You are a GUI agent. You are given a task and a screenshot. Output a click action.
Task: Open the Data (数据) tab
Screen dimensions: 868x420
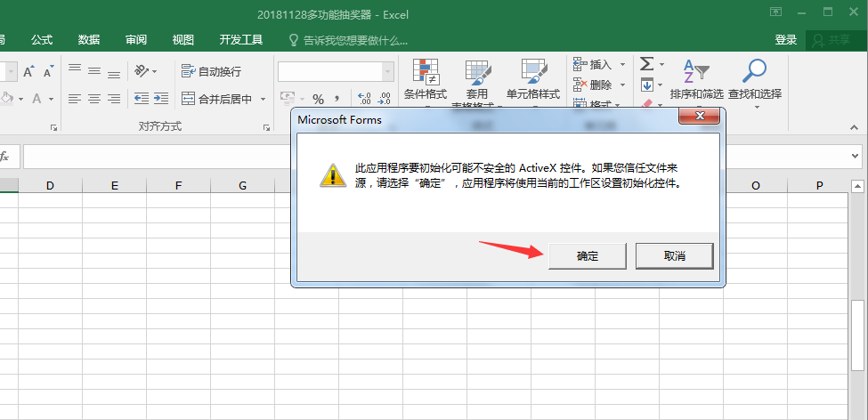point(88,40)
